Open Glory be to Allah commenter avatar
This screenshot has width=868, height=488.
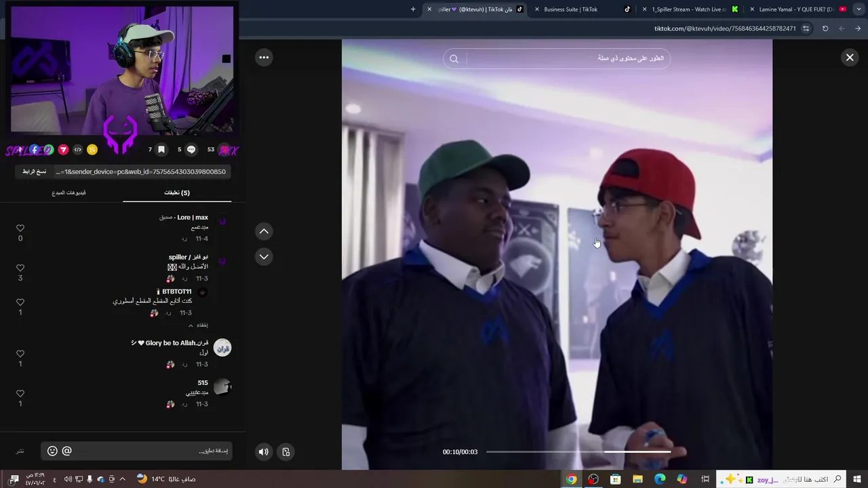[x=222, y=348]
